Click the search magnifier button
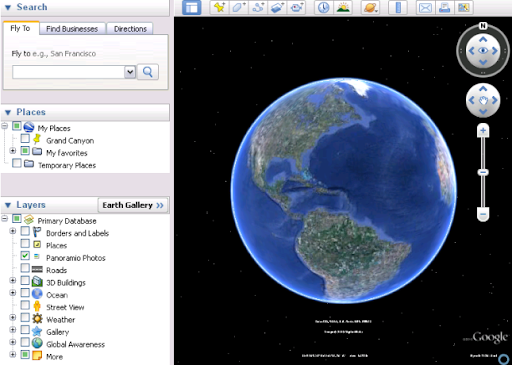The height and width of the screenshot is (365, 512). (x=148, y=72)
